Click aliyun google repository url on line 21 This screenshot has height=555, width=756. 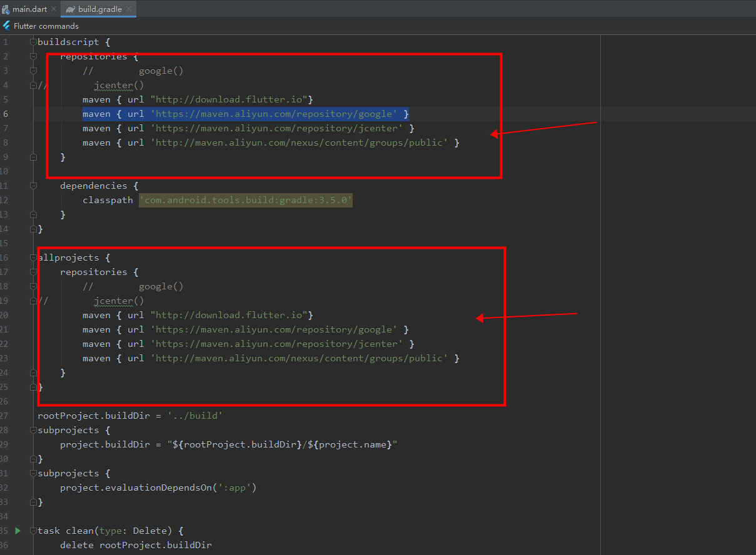coord(274,329)
